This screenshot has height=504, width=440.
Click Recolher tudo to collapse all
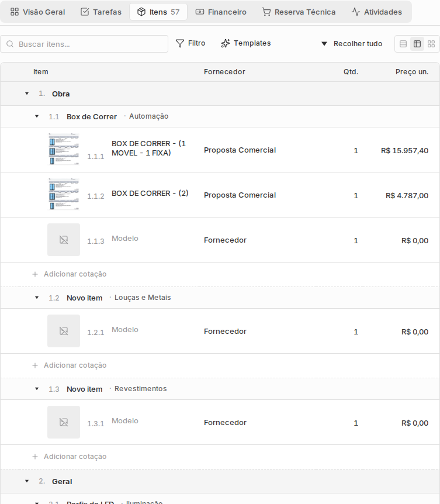(x=352, y=44)
